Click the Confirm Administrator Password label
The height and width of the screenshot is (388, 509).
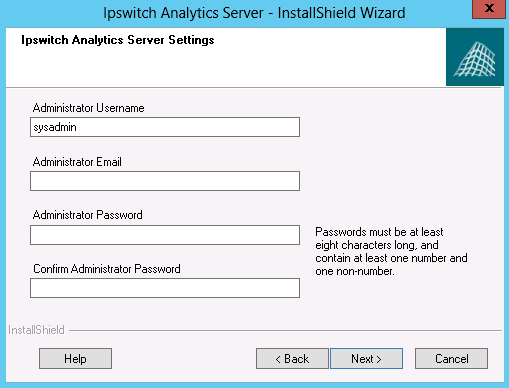pos(107,269)
